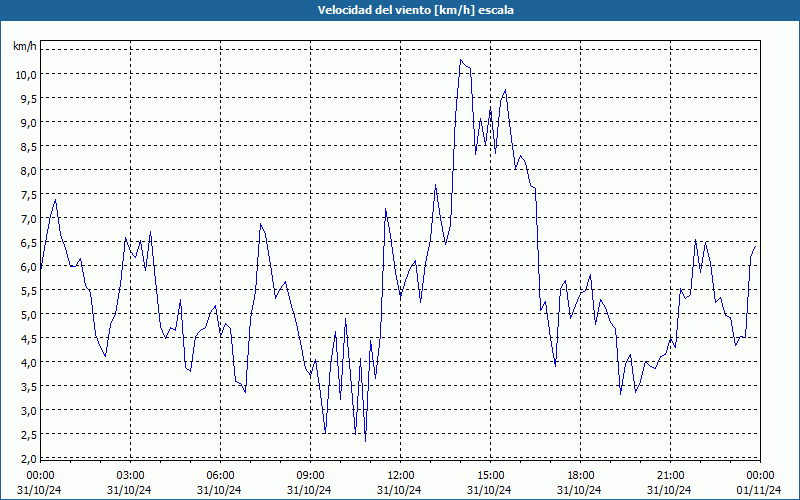
Task: Click the 31/10/24 date under 18:00
Action: (x=579, y=490)
